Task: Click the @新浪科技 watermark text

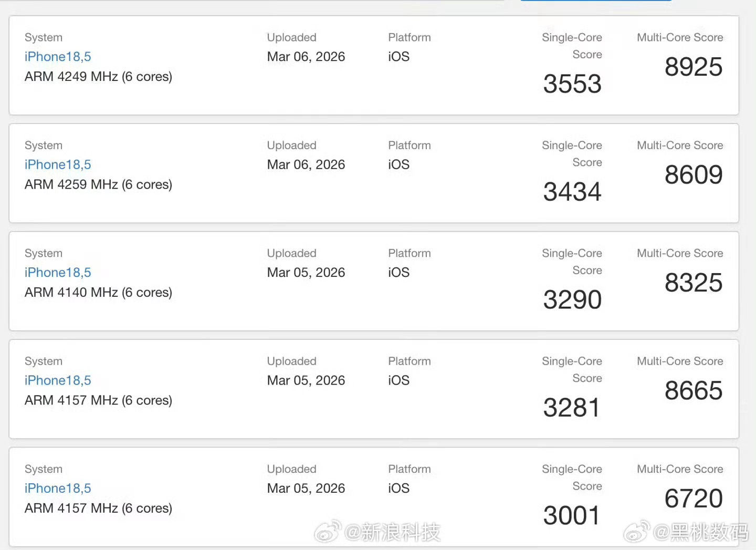Action: point(393,533)
